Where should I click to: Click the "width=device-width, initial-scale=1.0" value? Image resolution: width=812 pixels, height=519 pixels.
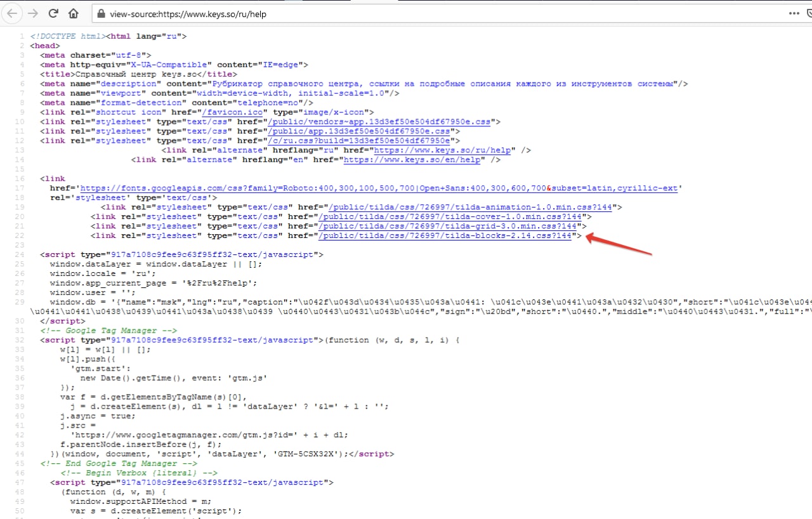point(291,93)
